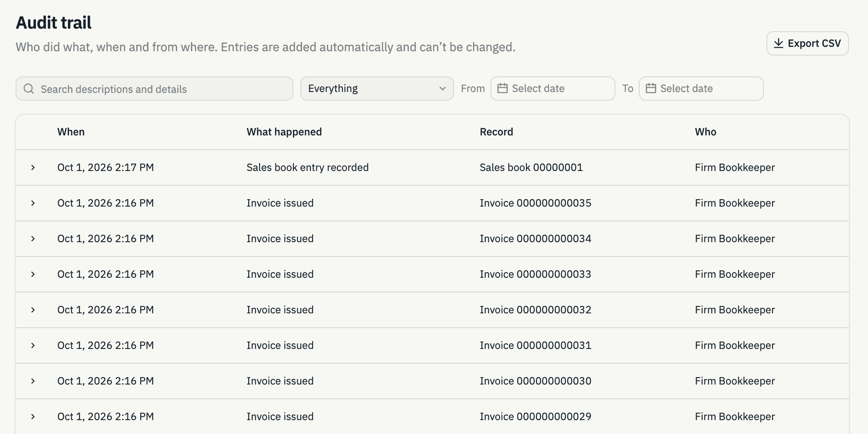The width and height of the screenshot is (868, 434).
Task: Select the Invoice 000000000034 record cell
Action: 536,239
